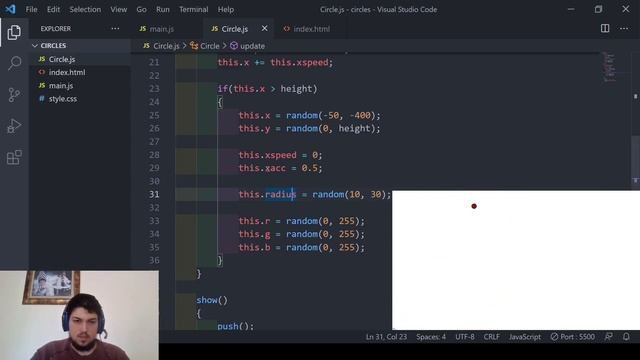Screen dimensions: 640x360
Task: Click the notifications bell in status bar
Action: (x=626, y=337)
